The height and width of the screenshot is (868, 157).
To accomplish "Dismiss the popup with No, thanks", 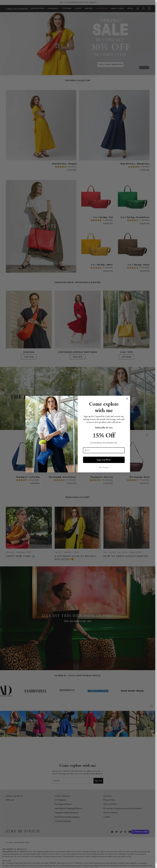I will tap(104, 467).
